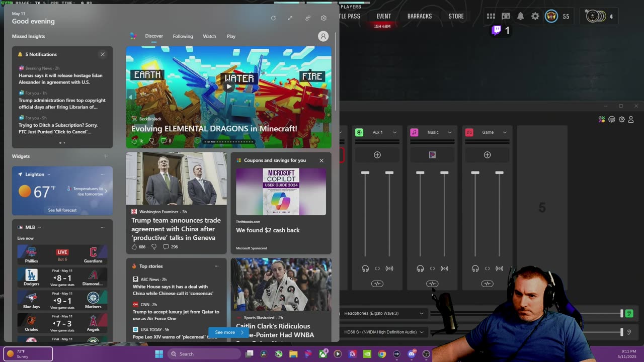644x362 pixels.
Task: Click the Copilot Discover colorful icon
Action: pos(133,36)
